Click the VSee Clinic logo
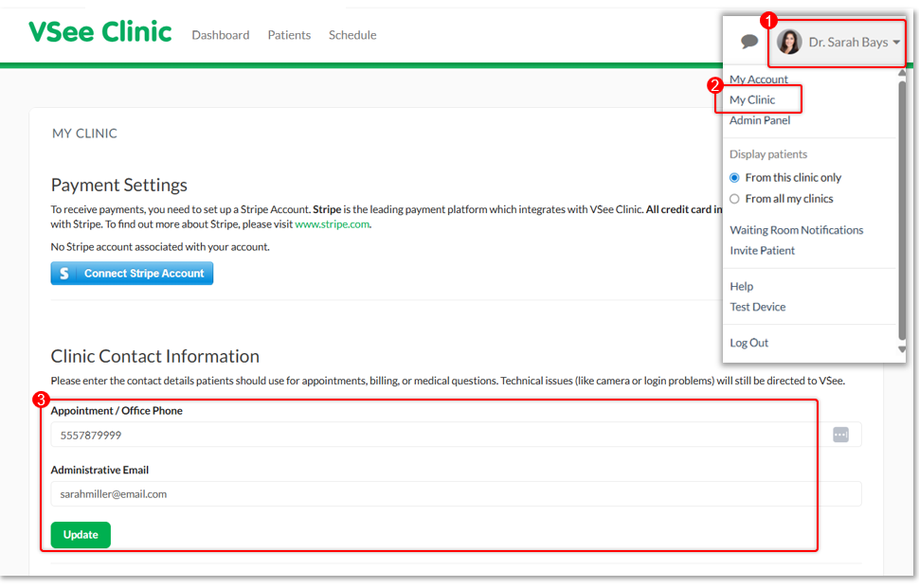Image resolution: width=919 pixels, height=588 pixels. coord(99,33)
